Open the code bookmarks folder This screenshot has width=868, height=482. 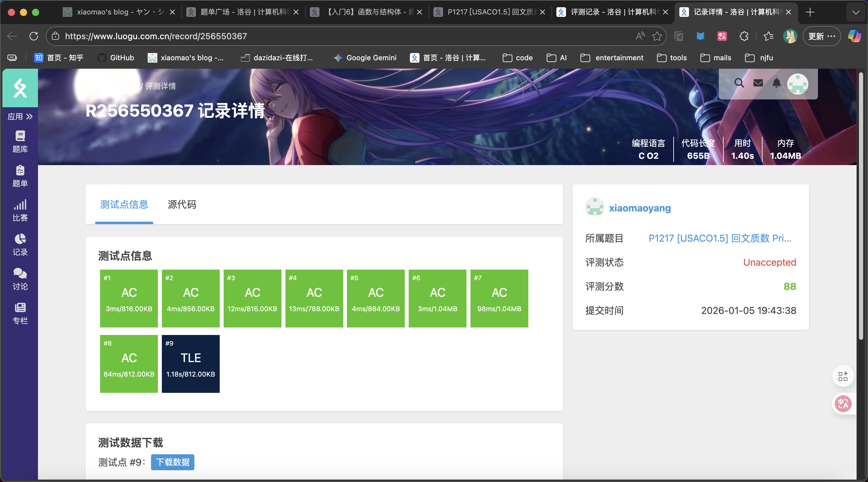click(x=518, y=58)
